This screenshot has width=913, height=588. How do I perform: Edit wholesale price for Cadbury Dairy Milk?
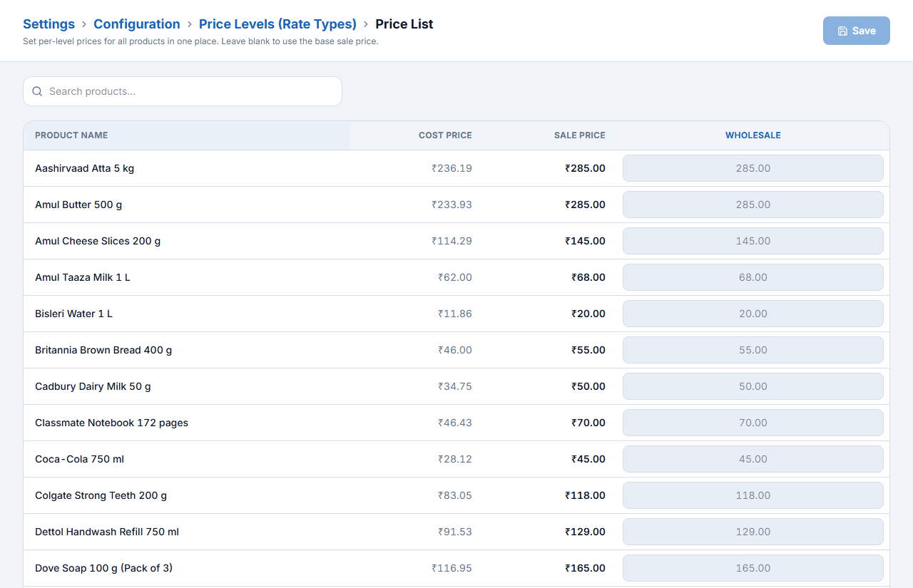tap(753, 386)
